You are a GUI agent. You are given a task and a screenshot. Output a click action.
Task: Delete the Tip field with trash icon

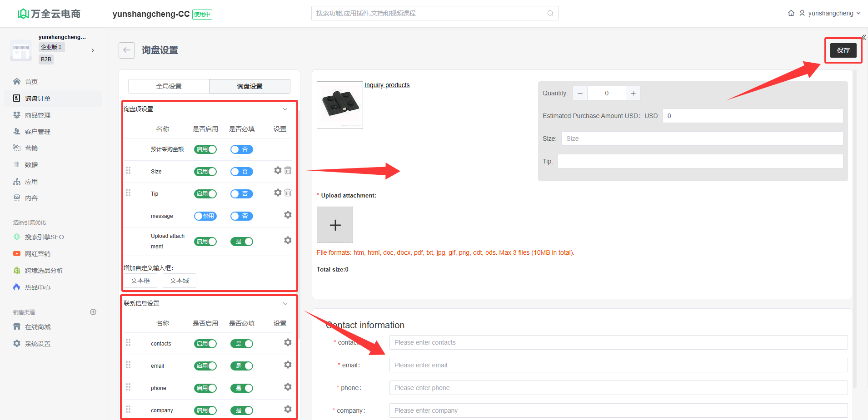click(288, 193)
